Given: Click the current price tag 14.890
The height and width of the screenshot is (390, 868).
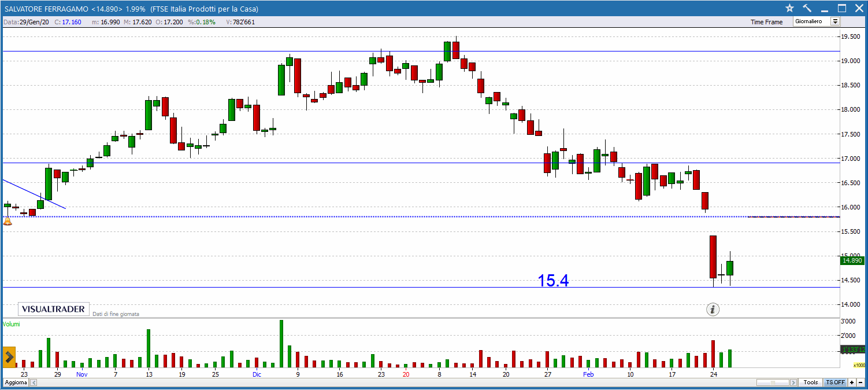Looking at the screenshot, I should coord(852,260).
